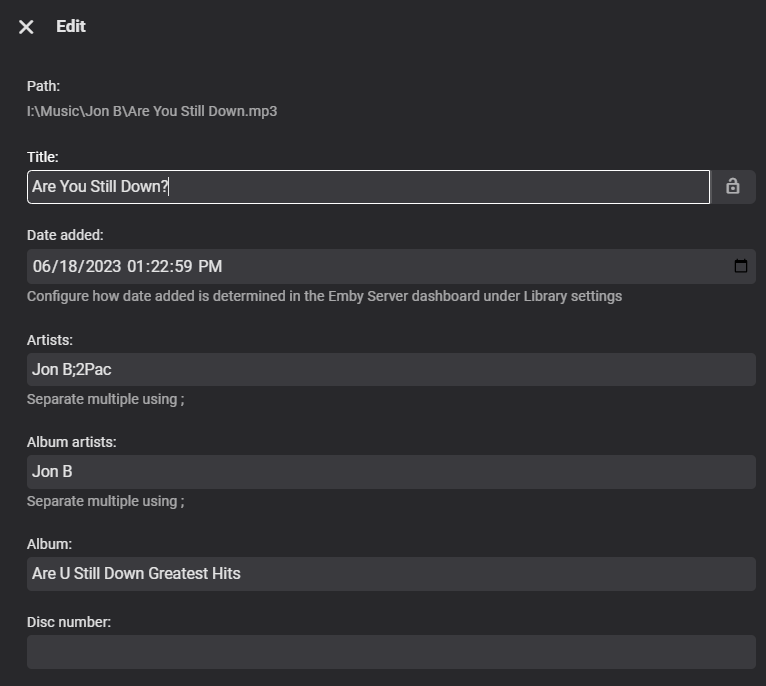Click the empty Disc number field

[391, 652]
